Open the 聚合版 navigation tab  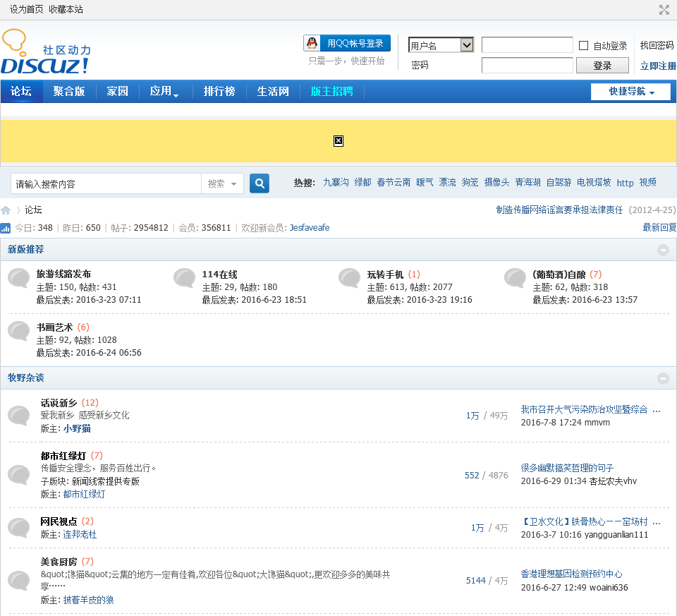tap(69, 91)
